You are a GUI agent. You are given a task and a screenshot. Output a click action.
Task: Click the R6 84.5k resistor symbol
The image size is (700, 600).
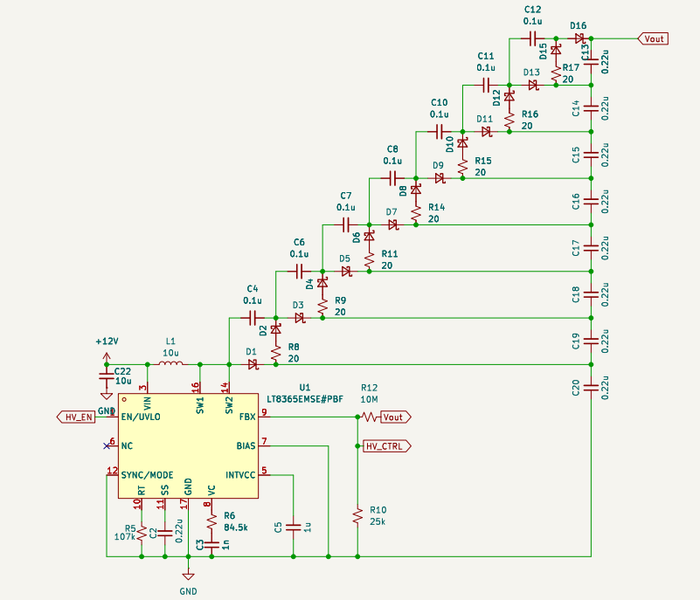(x=211, y=521)
